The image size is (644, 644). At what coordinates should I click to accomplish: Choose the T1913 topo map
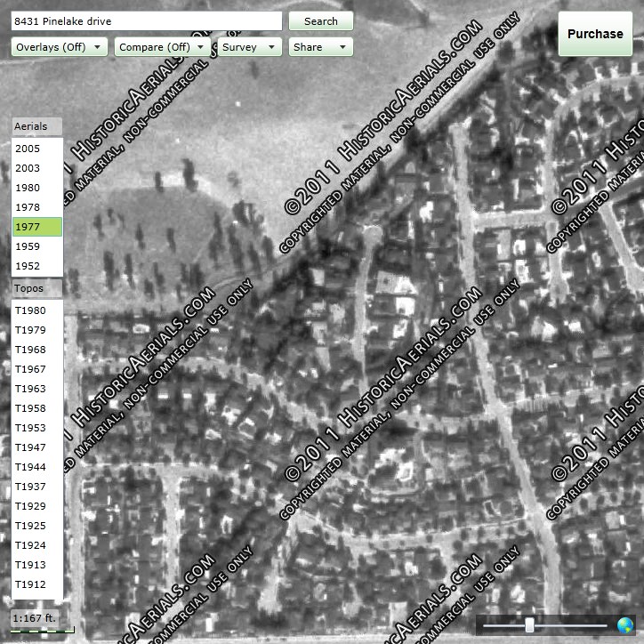[37, 565]
